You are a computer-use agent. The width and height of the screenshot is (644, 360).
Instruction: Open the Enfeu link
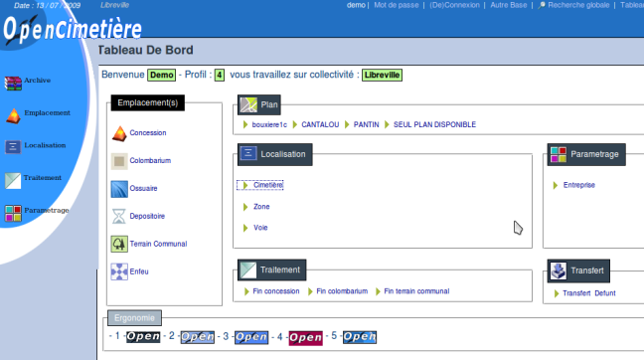139,271
